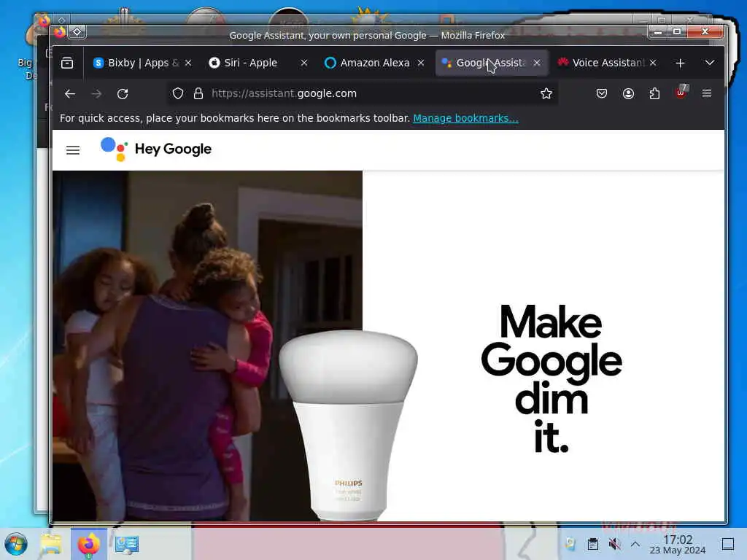Screen dimensions: 747x560
Task: Open the computer settings taskbar icon
Action: click(127, 544)
